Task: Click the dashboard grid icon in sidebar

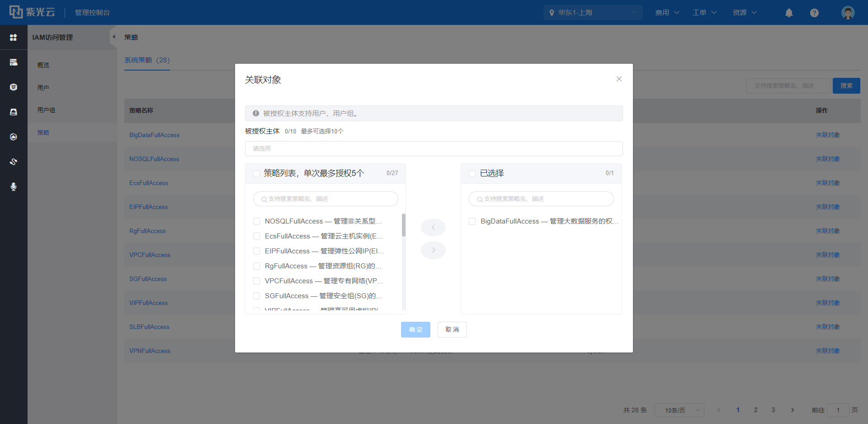Action: [x=14, y=38]
